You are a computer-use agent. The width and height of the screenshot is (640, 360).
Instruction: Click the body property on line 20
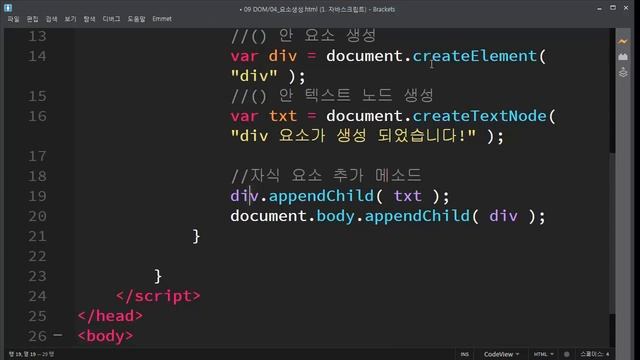(x=335, y=216)
